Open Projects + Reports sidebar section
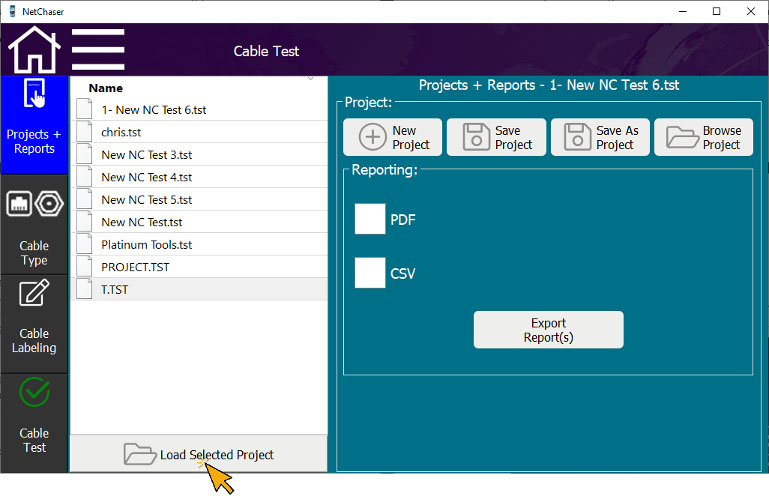The width and height of the screenshot is (769, 496). tap(34, 116)
